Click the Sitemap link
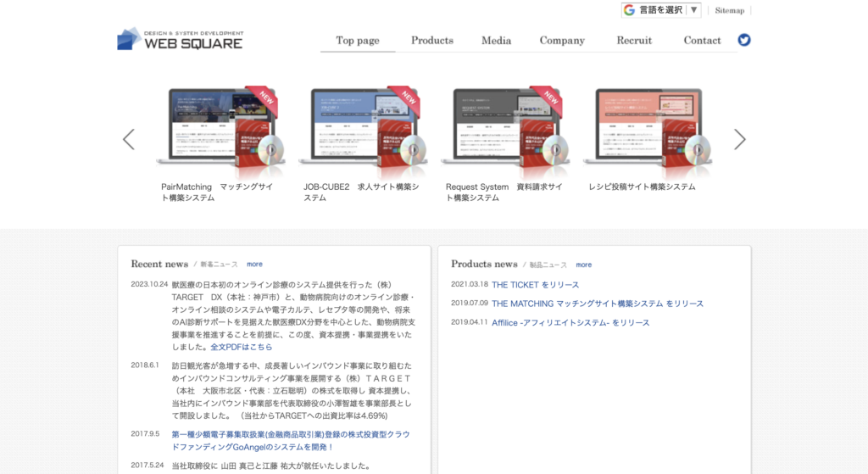 [x=729, y=11]
